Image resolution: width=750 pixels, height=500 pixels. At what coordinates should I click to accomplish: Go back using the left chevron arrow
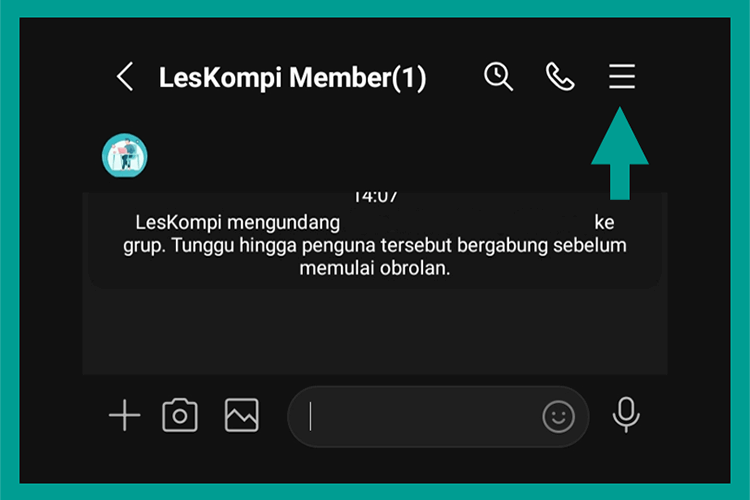(125, 77)
